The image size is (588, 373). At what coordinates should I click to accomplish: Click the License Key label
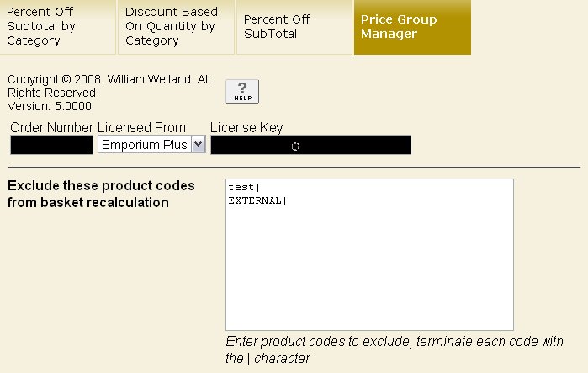[246, 127]
